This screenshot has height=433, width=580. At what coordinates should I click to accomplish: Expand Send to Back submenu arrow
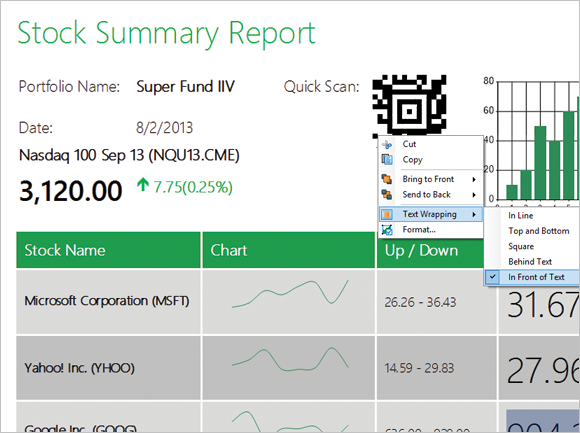[474, 195]
